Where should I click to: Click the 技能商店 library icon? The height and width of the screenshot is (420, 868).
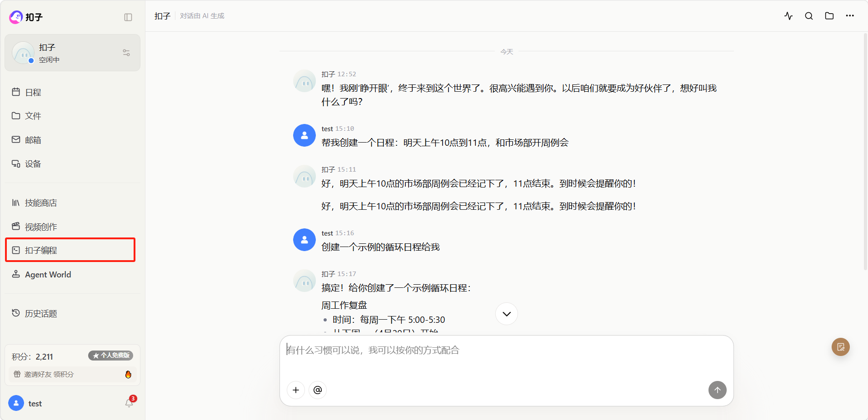click(16, 203)
